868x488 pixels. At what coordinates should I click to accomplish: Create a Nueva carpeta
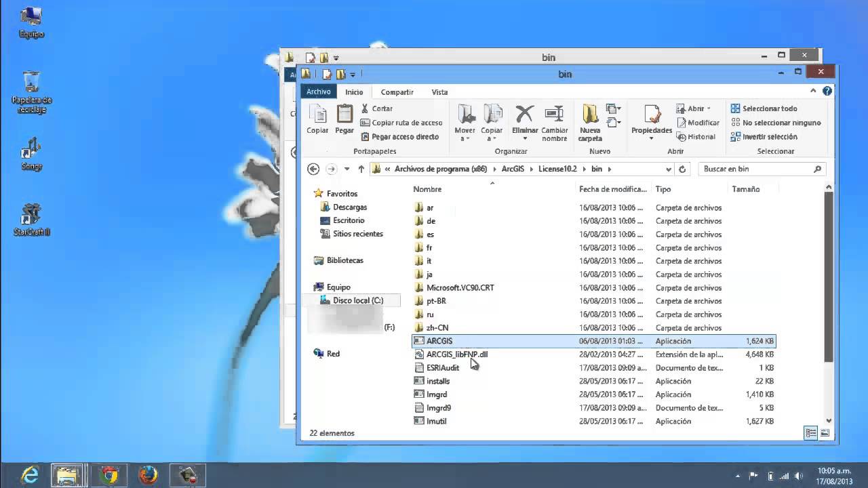click(x=590, y=123)
